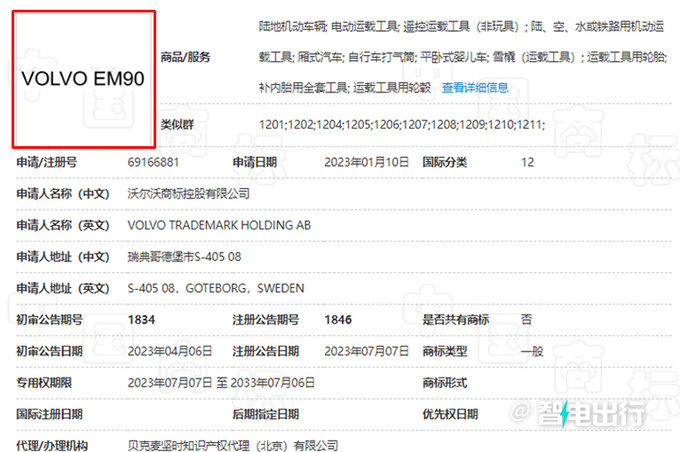Click the 申请日期 label
This screenshot has height=452, width=680.
[x=255, y=163]
